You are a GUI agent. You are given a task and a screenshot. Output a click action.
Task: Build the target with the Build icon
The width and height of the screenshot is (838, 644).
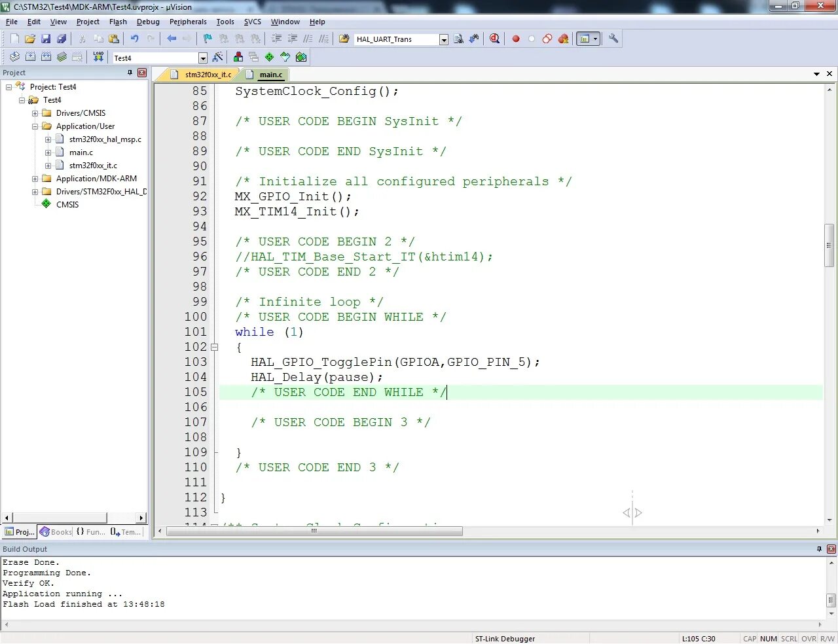point(30,57)
